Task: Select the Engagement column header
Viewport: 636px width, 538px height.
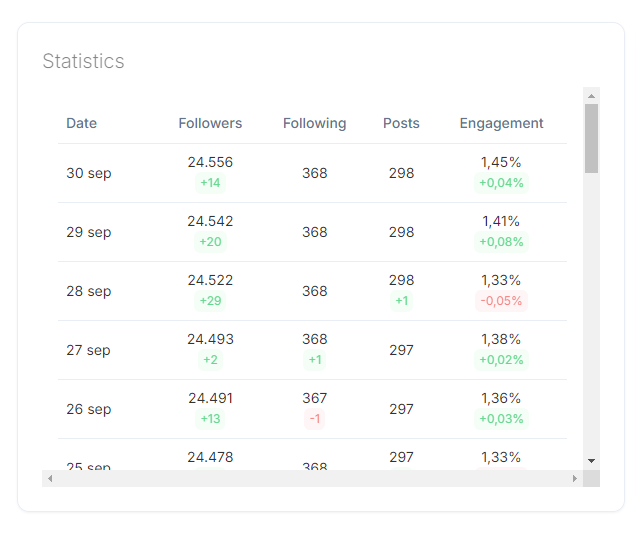Action: (x=501, y=123)
